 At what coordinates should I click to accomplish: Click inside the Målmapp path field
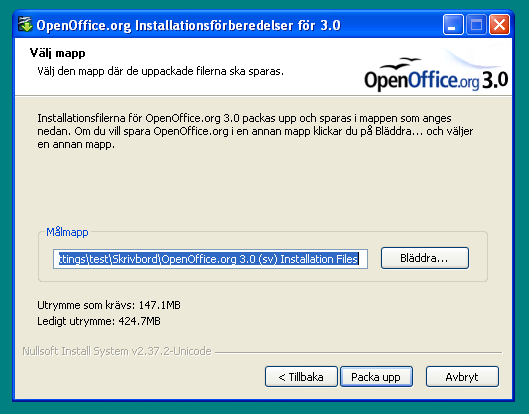pyautogui.click(x=210, y=259)
